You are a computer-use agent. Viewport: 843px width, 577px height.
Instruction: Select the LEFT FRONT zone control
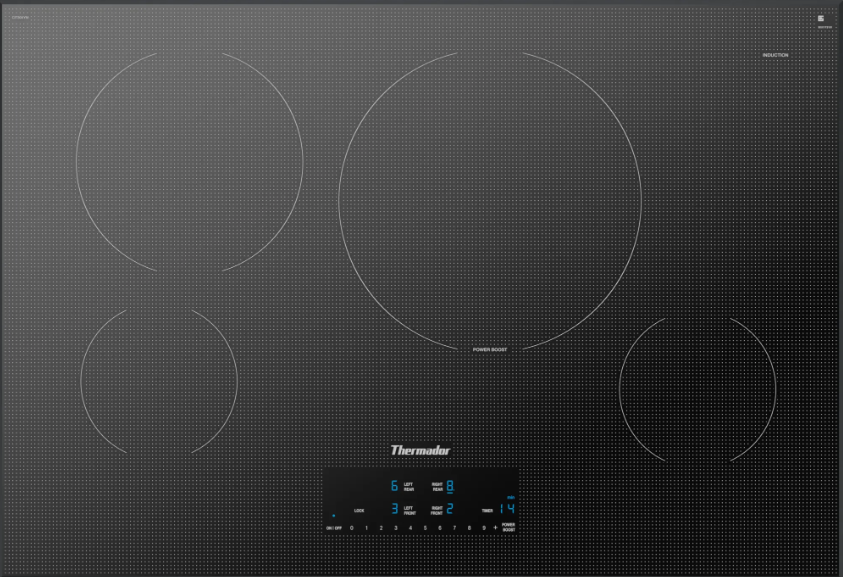[409, 509]
